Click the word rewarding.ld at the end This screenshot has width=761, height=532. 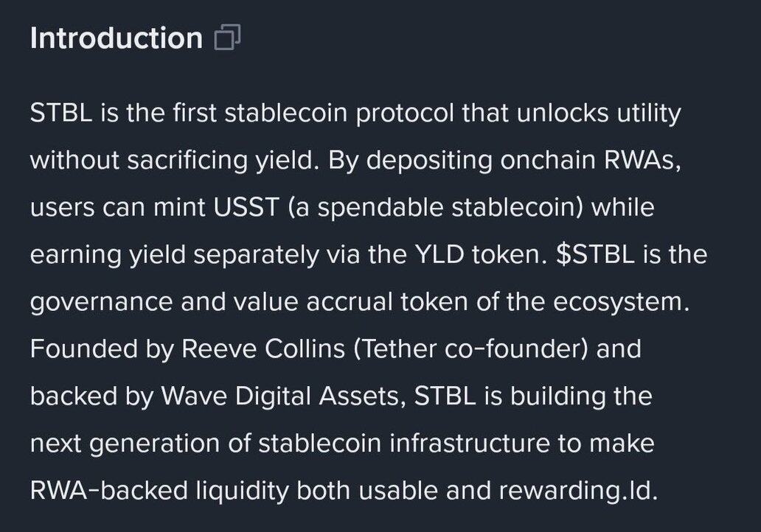click(x=578, y=490)
